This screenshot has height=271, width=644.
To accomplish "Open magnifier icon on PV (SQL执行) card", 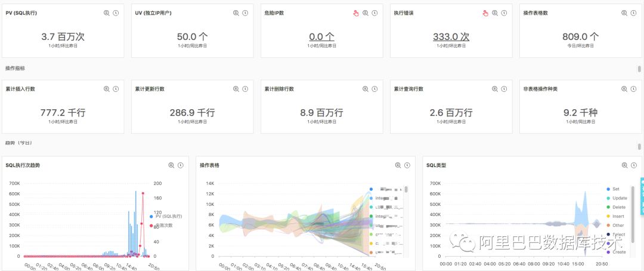I will pyautogui.click(x=106, y=13).
